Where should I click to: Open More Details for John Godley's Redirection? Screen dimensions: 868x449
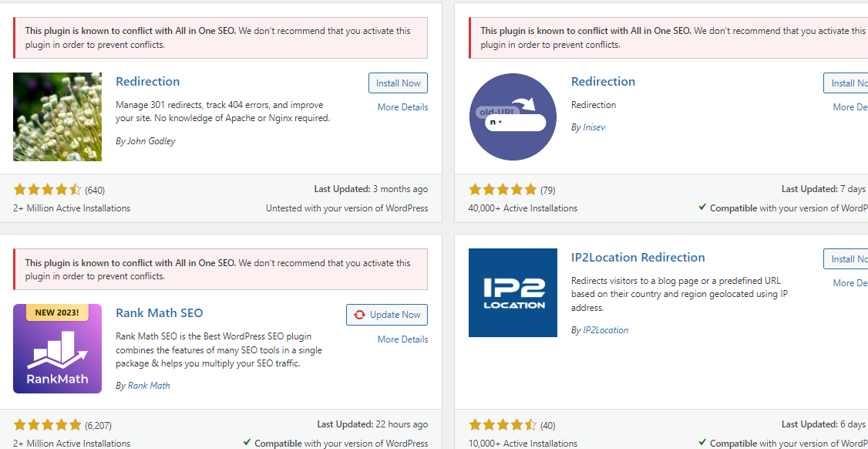click(x=402, y=106)
